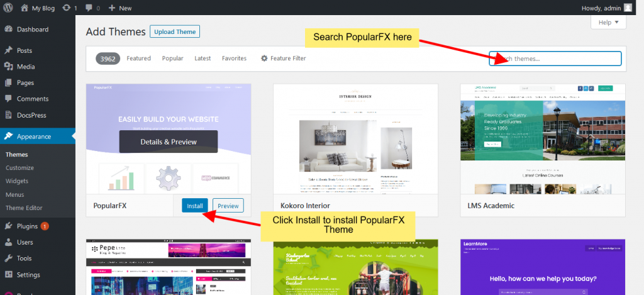
Task: Click Add Themes page heading
Action: click(x=116, y=31)
